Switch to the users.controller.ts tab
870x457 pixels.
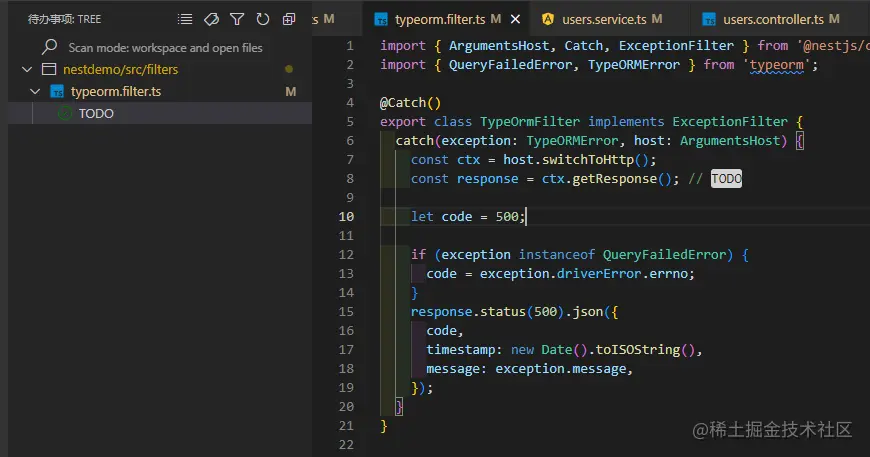tap(773, 19)
